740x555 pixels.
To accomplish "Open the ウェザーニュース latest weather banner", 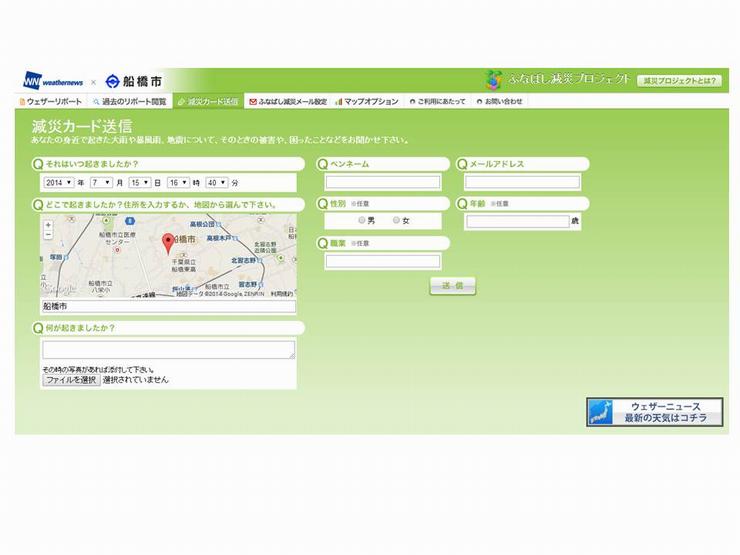I will coord(654,412).
